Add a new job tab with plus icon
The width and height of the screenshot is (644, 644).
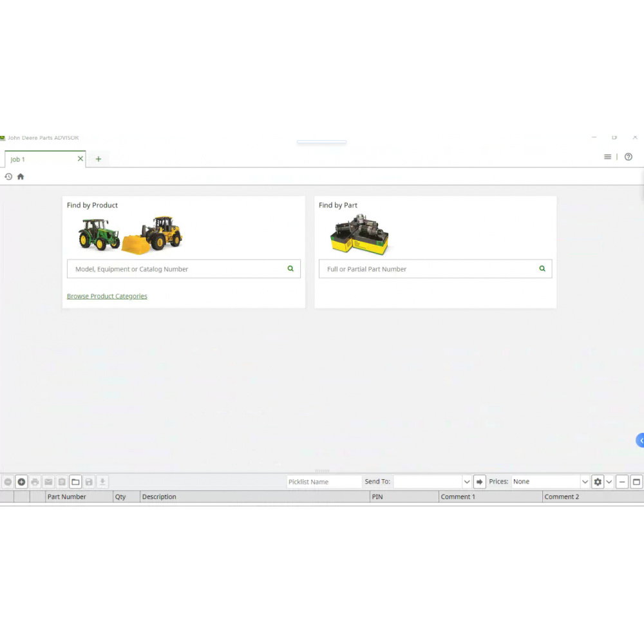(98, 159)
